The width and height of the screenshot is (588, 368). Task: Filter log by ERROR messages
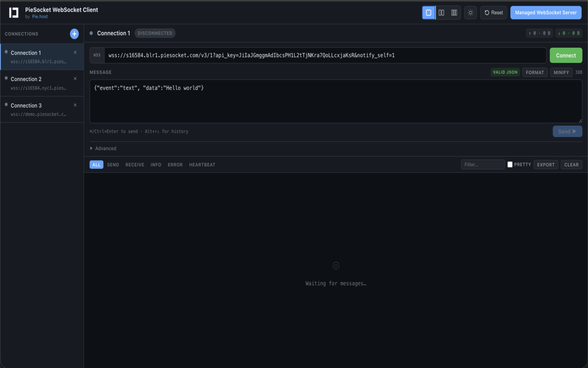coord(175,165)
